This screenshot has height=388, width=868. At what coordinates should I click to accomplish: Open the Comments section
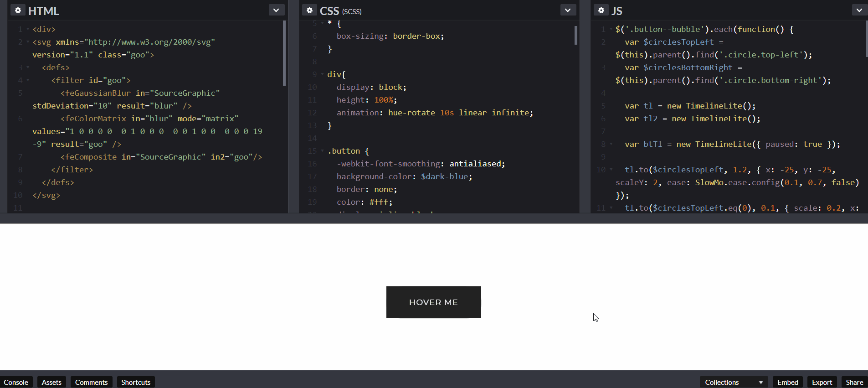click(91, 382)
